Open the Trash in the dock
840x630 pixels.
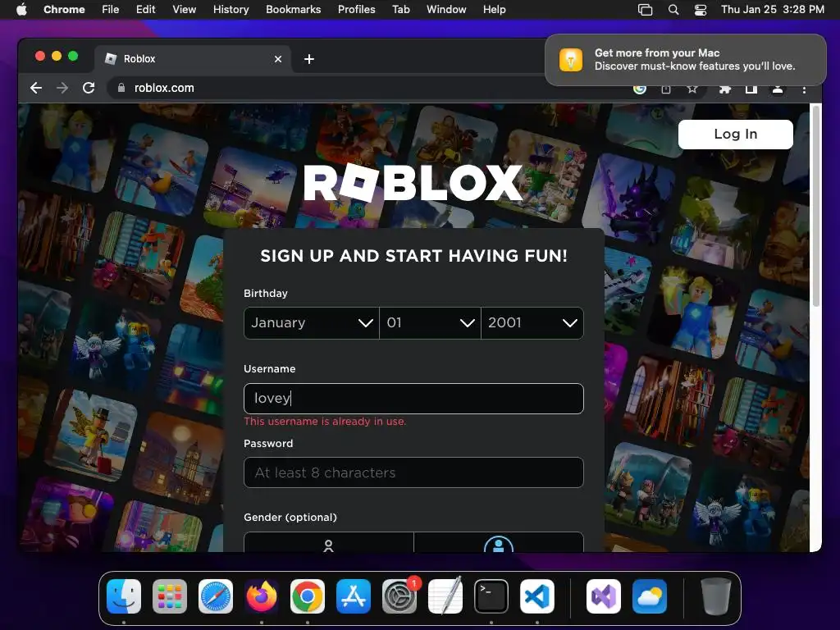[x=715, y=596]
